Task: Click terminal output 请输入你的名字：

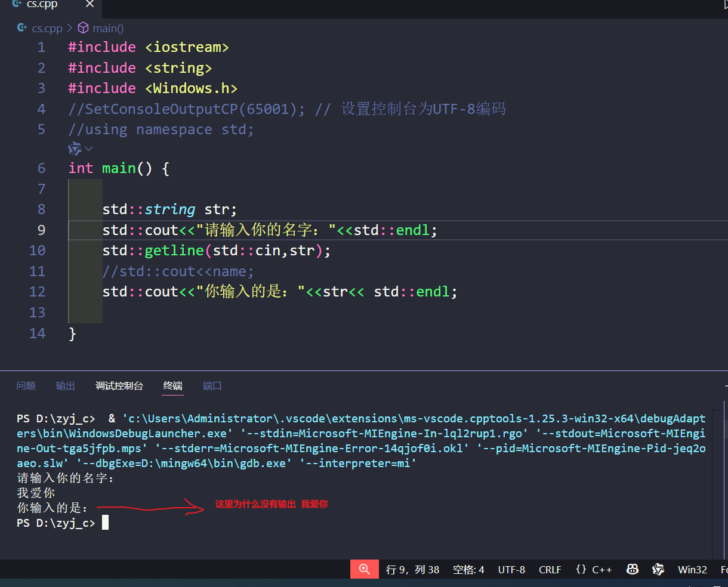Action: coord(66,478)
